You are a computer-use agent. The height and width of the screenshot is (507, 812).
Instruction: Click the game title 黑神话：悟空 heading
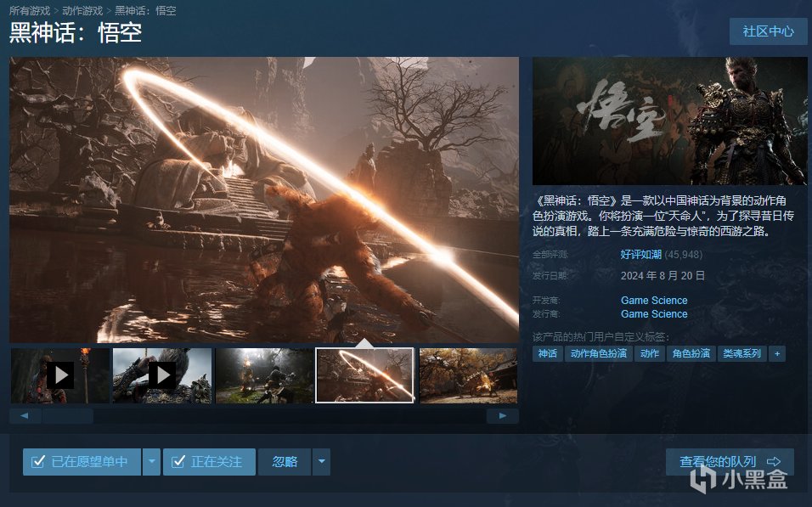pyautogui.click(x=76, y=33)
